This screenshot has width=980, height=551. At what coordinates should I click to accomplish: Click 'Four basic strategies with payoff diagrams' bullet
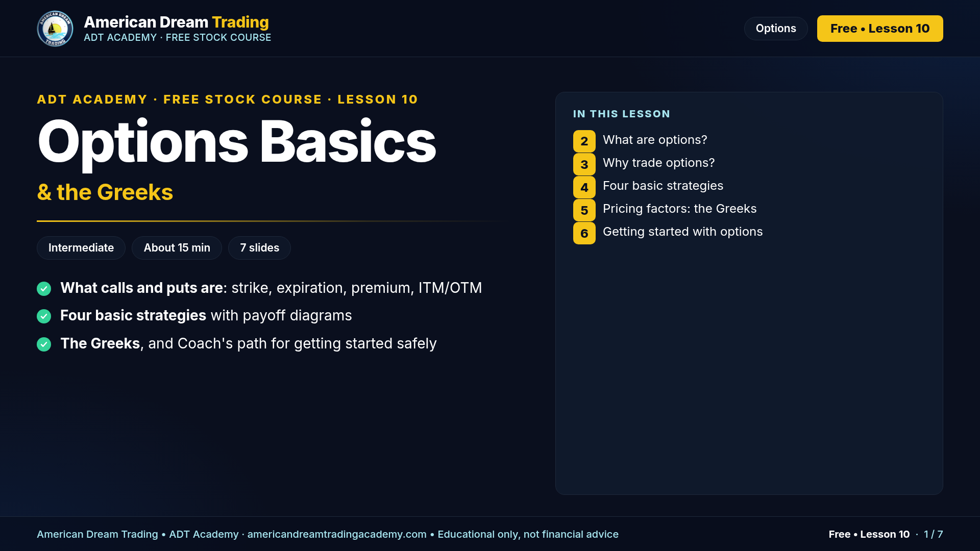point(206,316)
